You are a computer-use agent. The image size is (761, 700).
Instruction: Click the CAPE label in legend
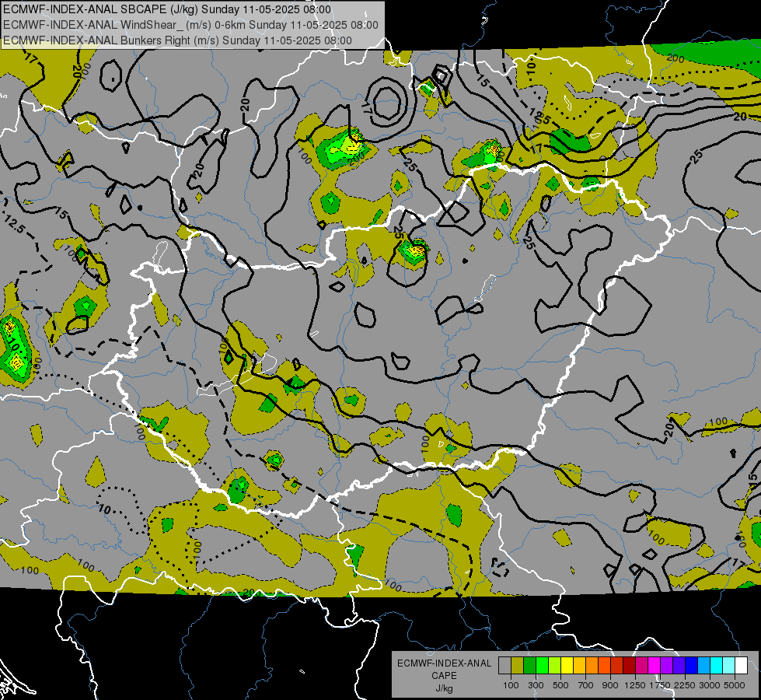444,676
